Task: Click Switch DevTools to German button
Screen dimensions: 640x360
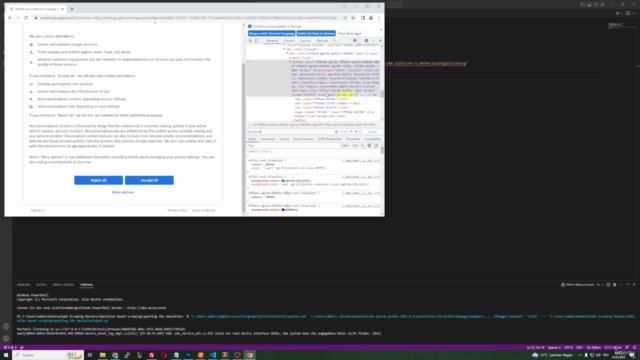Action: 316,33
